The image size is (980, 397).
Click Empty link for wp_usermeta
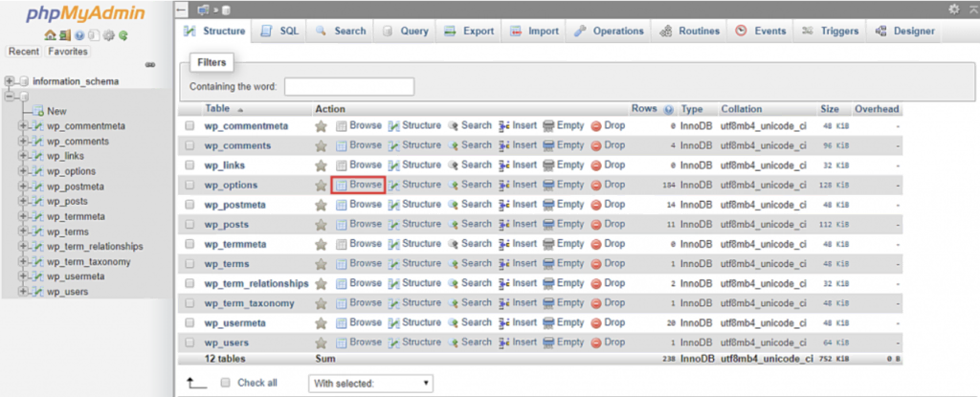point(563,322)
